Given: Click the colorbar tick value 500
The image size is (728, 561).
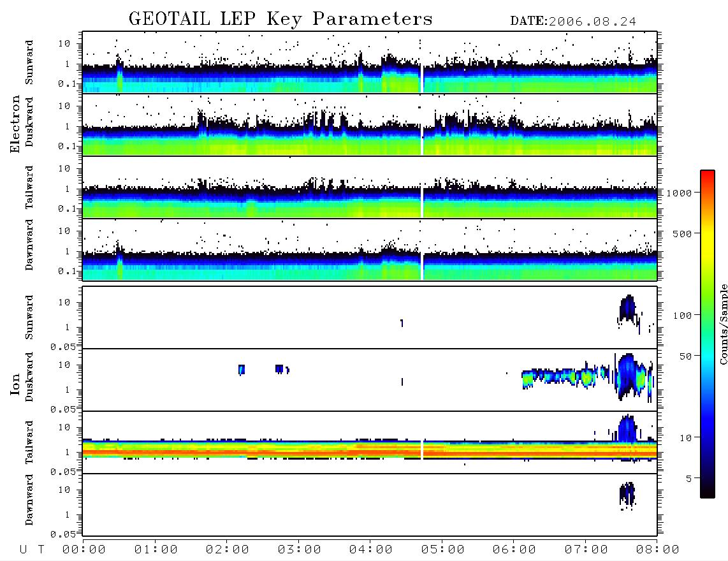Looking at the screenshot, I should [682, 233].
